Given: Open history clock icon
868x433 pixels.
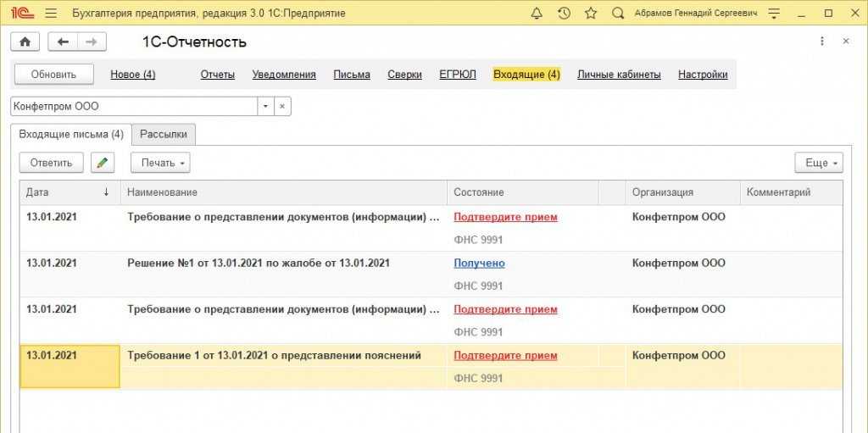Looking at the screenshot, I should coord(564,13).
